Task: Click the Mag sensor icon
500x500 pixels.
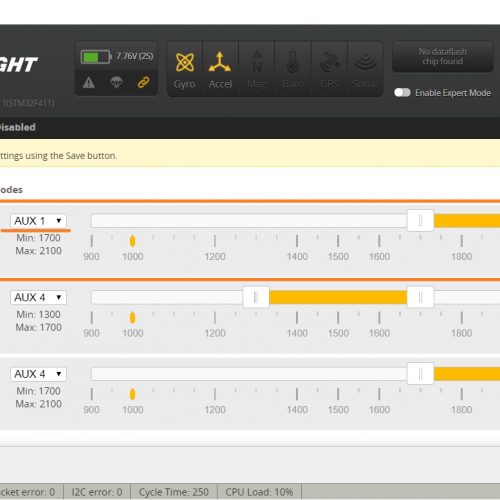Action: coord(257,69)
